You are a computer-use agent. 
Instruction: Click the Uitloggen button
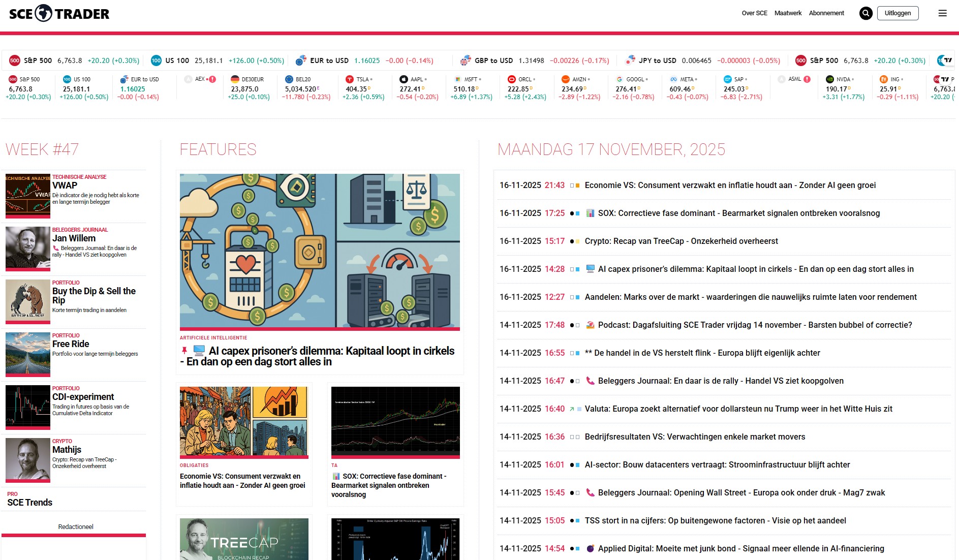[x=898, y=13]
